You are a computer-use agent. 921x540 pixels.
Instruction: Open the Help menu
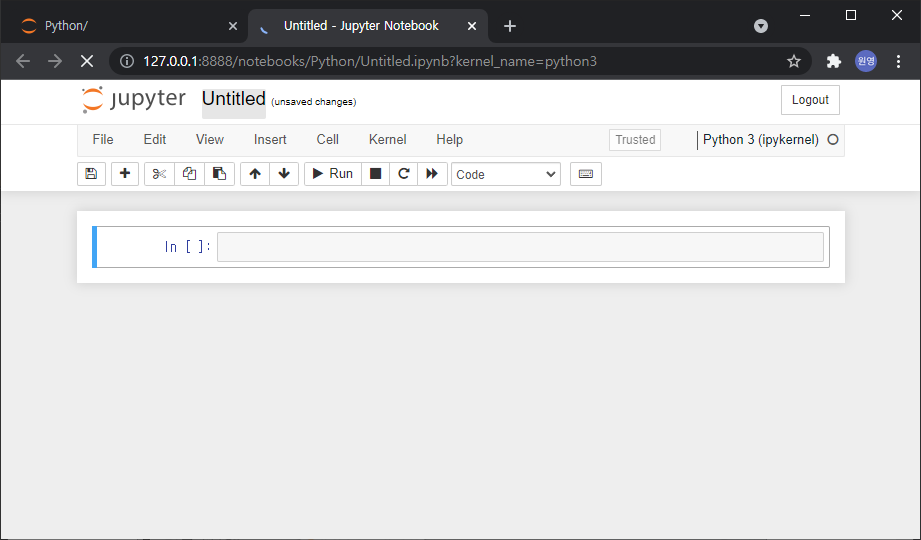[x=449, y=140]
